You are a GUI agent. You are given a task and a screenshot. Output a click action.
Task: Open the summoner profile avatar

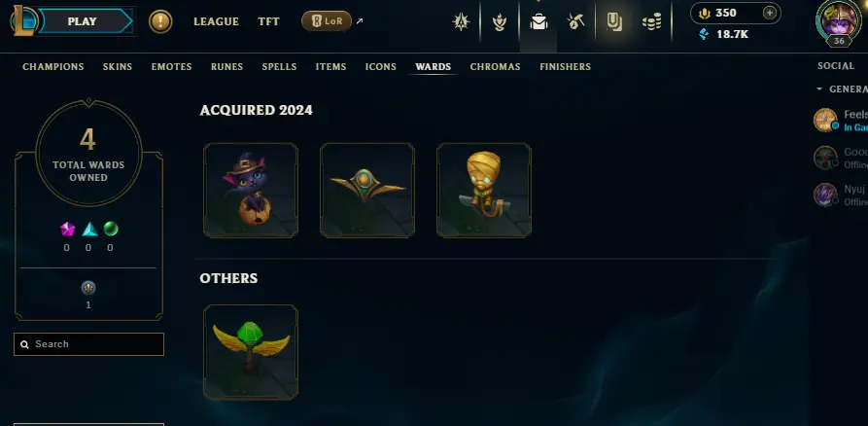(x=839, y=22)
